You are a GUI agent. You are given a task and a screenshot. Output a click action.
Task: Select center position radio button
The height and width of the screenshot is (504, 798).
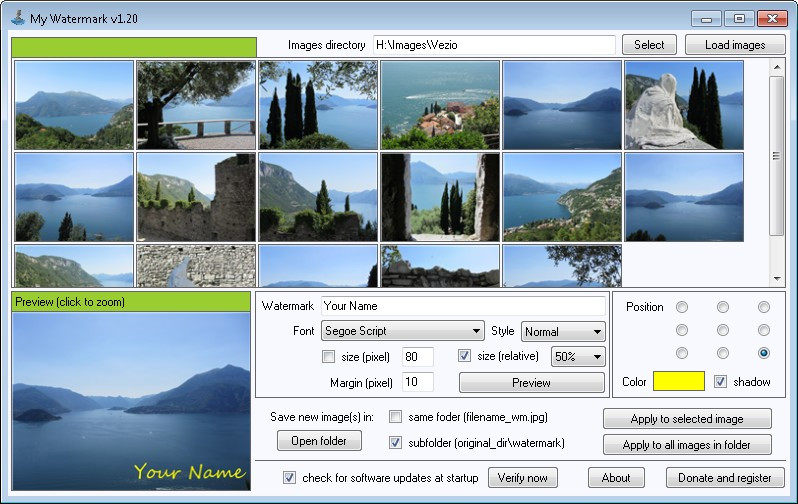pyautogui.click(x=723, y=330)
